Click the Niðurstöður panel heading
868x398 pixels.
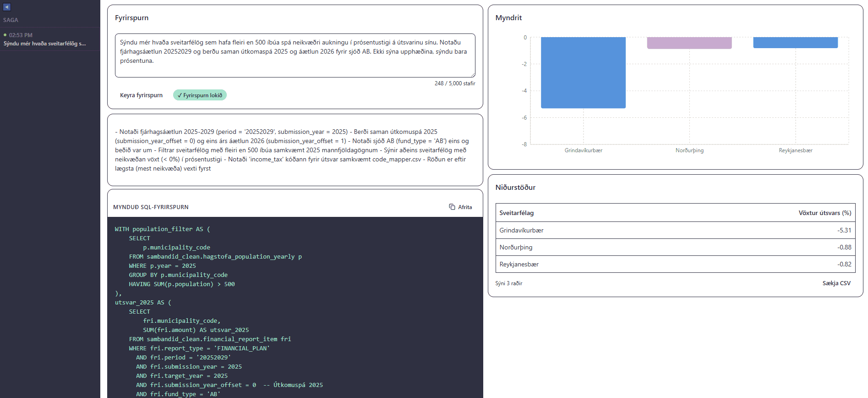click(x=515, y=187)
